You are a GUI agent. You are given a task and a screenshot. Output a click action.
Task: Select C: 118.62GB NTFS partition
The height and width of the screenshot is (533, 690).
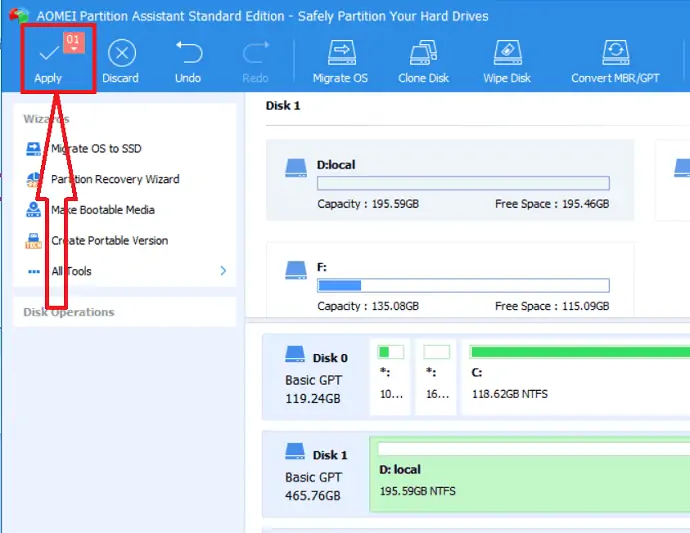pyautogui.click(x=576, y=377)
